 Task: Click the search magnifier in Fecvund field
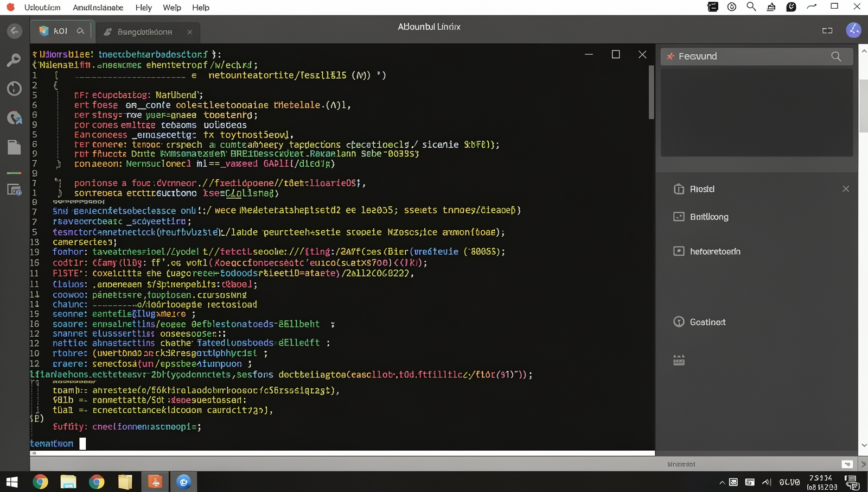[x=836, y=56]
